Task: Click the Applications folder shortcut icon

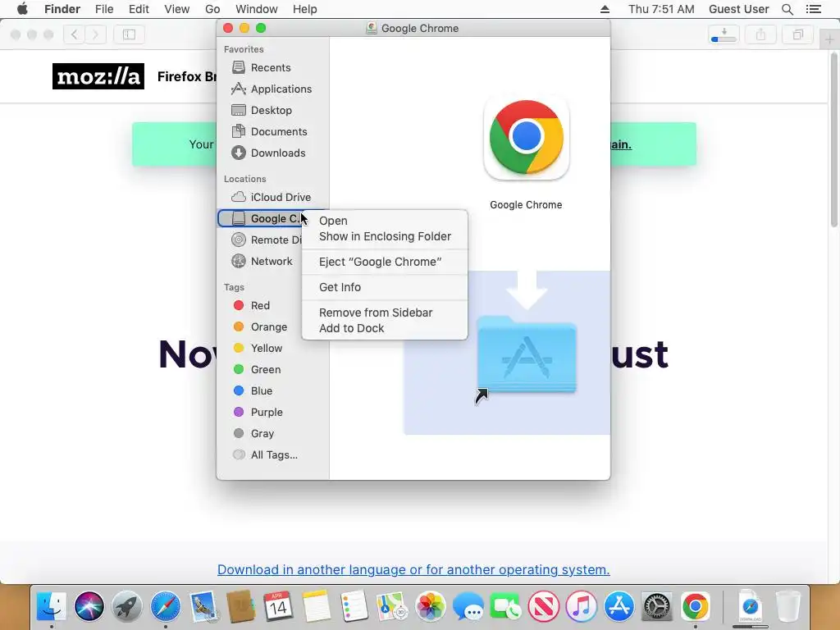Action: [x=526, y=356]
